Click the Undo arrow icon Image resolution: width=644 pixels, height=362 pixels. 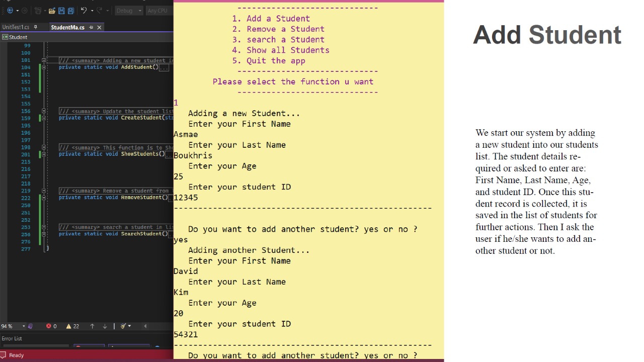click(x=84, y=11)
